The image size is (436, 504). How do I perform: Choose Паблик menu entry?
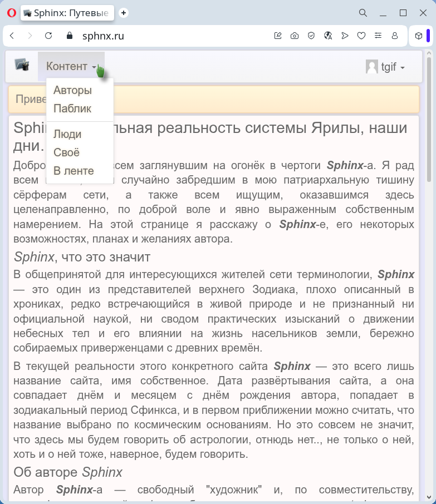coord(72,108)
